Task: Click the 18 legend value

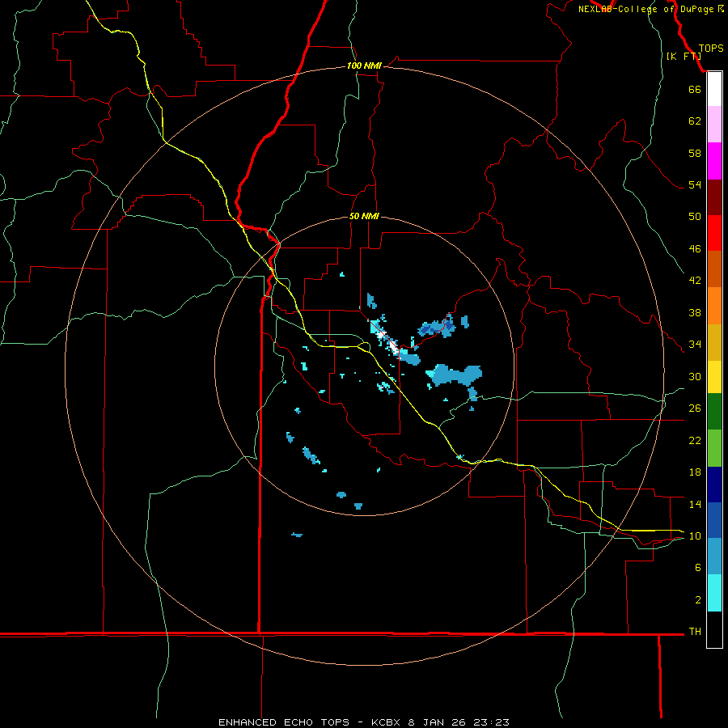Action: (x=695, y=472)
